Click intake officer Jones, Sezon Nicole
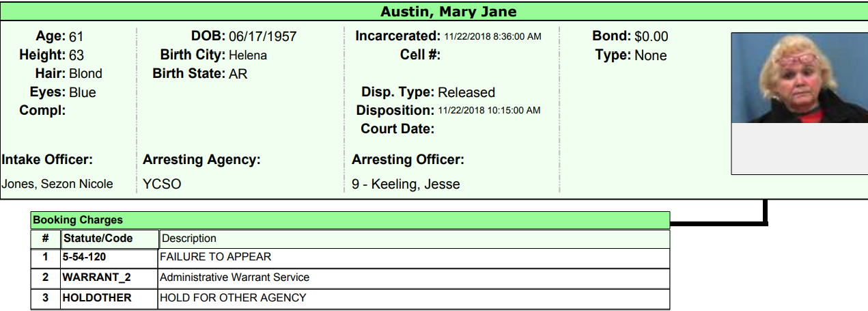Screen dimensions: 868x311 [57, 184]
